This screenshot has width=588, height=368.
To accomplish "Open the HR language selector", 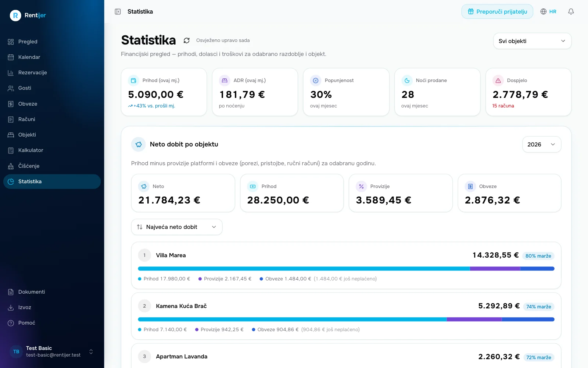I will pyautogui.click(x=548, y=12).
